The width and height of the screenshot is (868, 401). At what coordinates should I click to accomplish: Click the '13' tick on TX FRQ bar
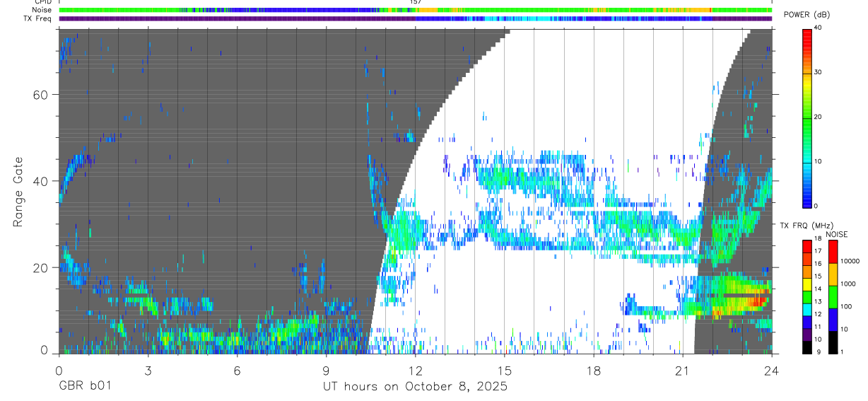tap(818, 301)
